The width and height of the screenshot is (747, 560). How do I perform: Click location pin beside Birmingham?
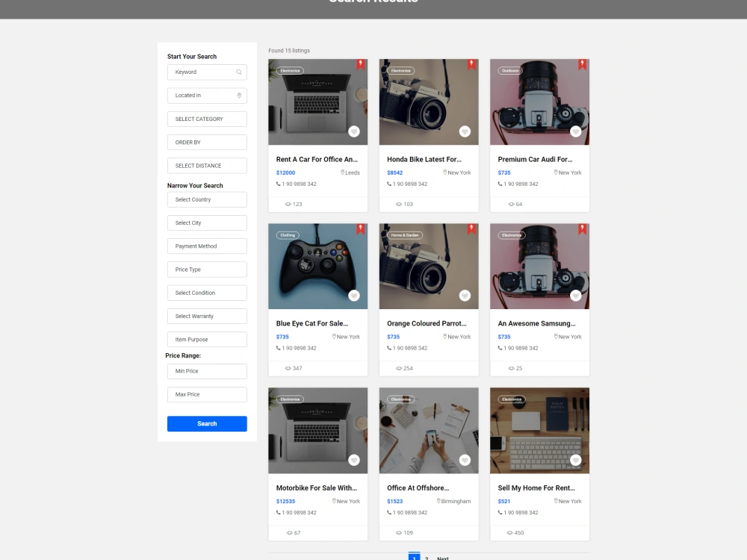pyautogui.click(x=438, y=501)
